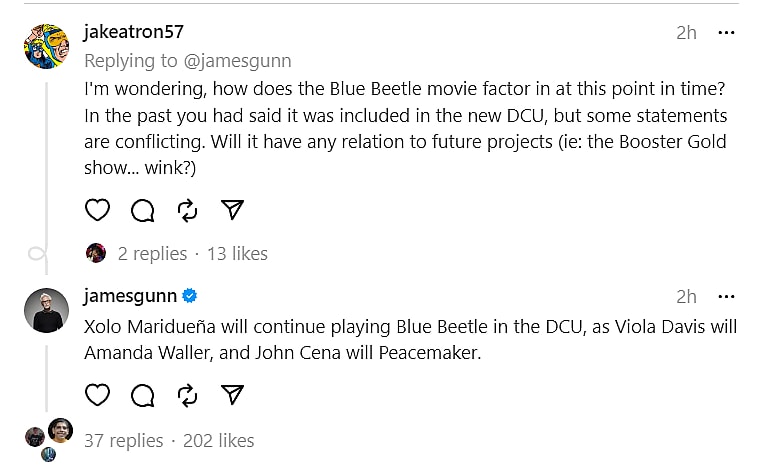The image size is (757, 474).
Task: Open three-dot menu on jamesgunn's reply
Action: coord(726,296)
